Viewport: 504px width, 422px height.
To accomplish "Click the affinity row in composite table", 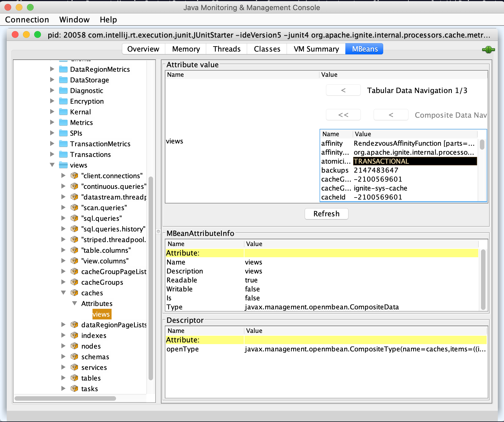I will click(x=399, y=143).
